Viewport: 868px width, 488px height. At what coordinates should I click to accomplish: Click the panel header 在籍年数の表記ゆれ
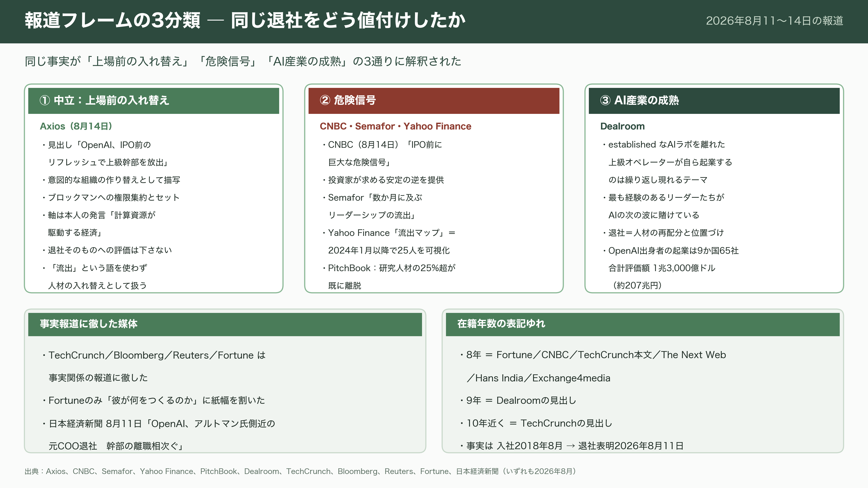pyautogui.click(x=643, y=324)
